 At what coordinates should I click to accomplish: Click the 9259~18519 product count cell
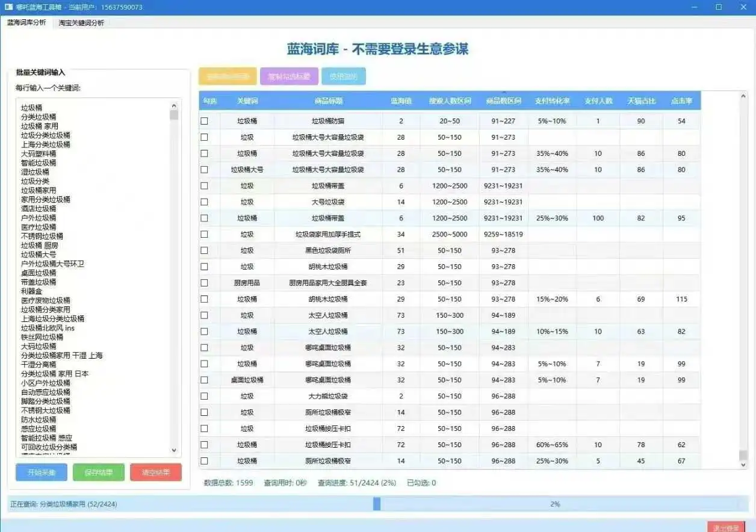pos(503,234)
